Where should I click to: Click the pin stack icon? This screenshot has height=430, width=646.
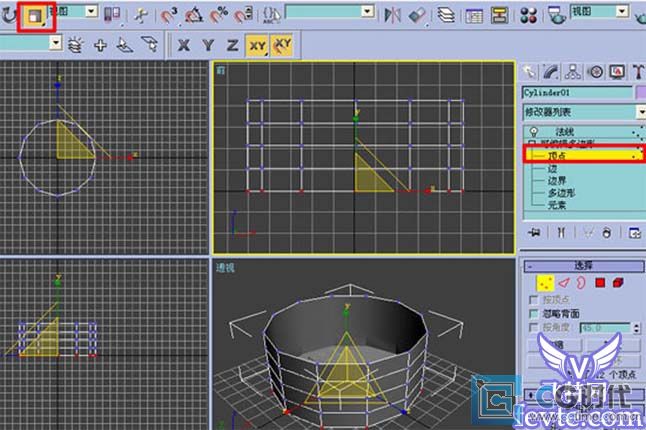[534, 233]
